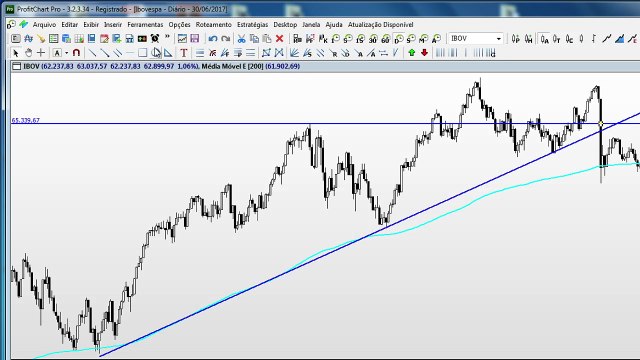Undo the last action
The width and height of the screenshot is (640, 360).
(213, 39)
